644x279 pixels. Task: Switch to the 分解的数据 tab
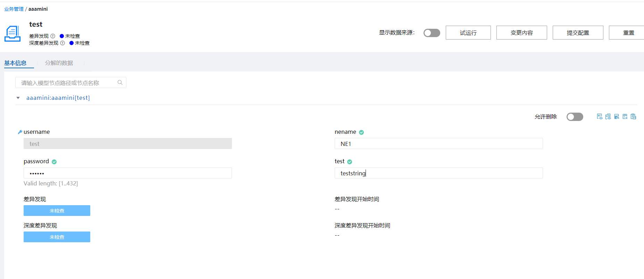tap(59, 63)
